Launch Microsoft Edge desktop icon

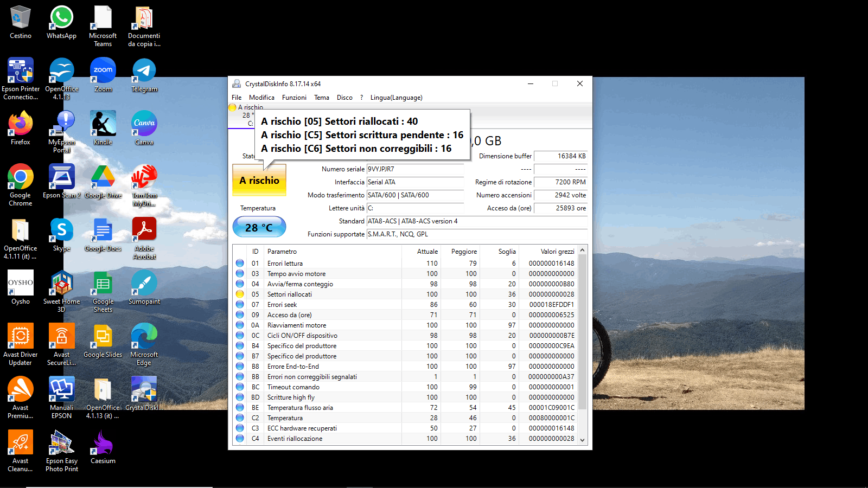(x=144, y=345)
